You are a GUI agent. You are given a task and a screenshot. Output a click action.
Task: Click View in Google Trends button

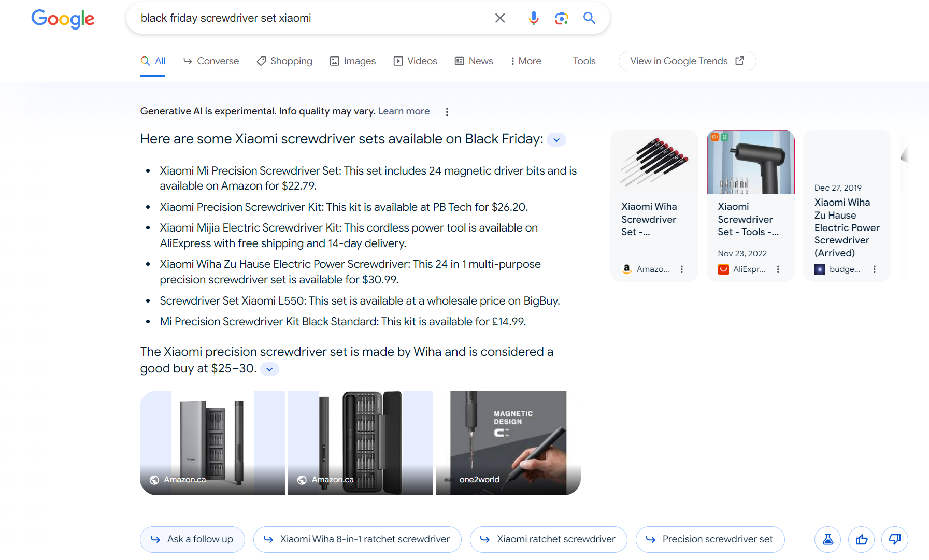(x=687, y=61)
